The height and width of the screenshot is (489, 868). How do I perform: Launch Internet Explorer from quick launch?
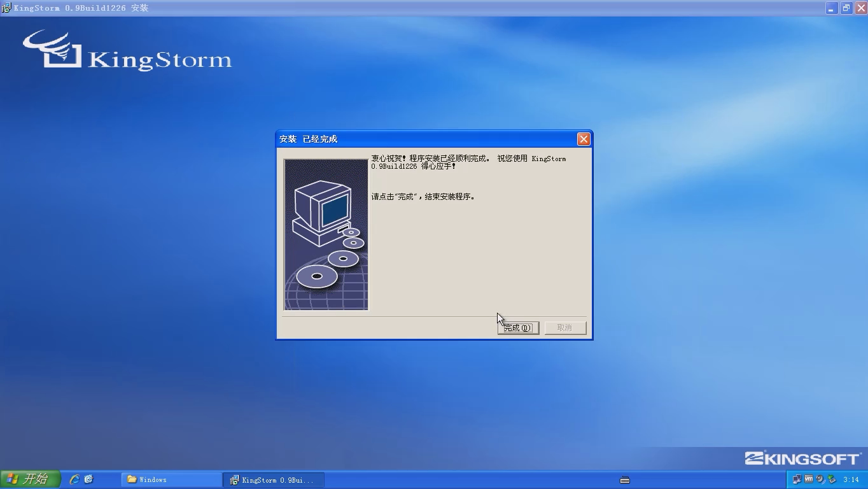[x=74, y=479]
